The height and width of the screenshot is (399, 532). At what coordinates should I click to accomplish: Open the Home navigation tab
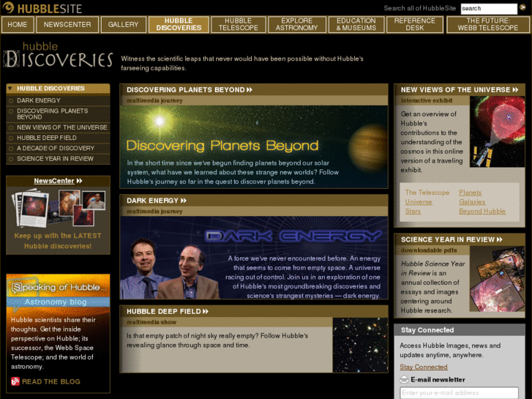coord(18,24)
